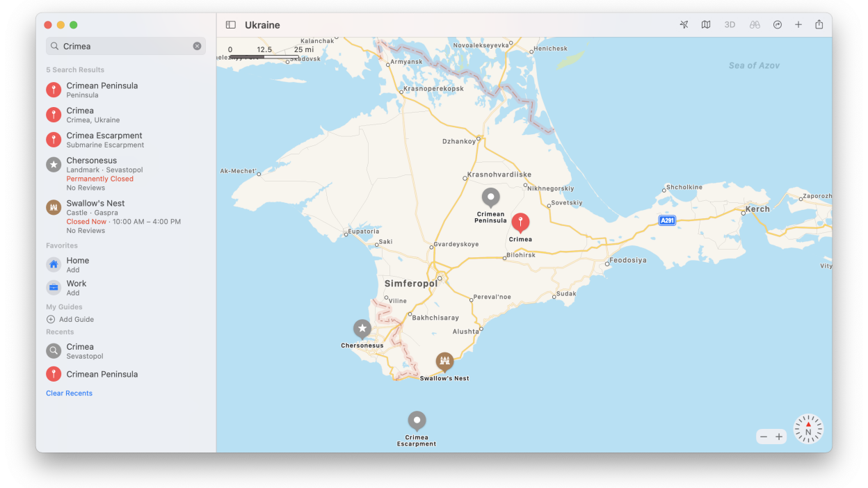The width and height of the screenshot is (868, 488).
Task: Click red Crimea pin on map
Action: coord(520,222)
